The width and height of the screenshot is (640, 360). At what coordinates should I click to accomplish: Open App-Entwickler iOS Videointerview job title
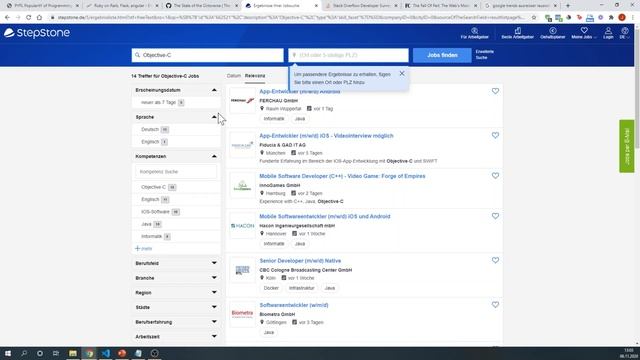[x=327, y=136]
